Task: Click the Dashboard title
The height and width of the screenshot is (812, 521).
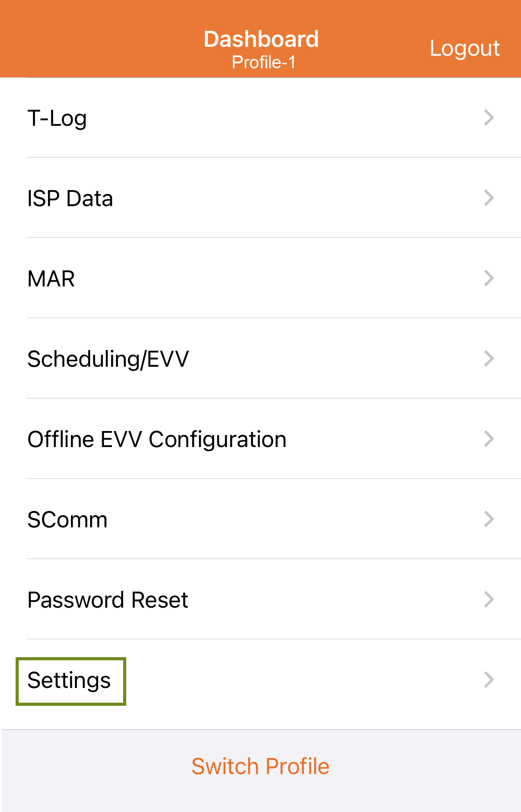Action: tap(261, 38)
